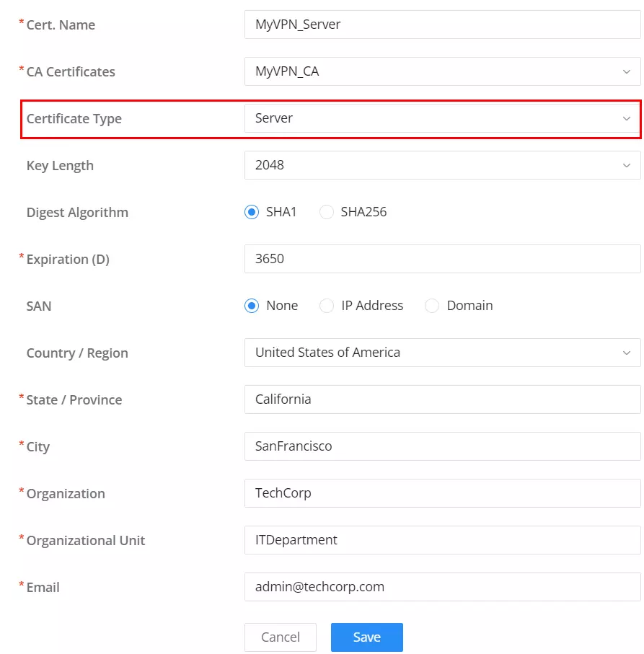Screen dimensions: 644x654
Task: Click the State / Province field
Action: coord(442,399)
